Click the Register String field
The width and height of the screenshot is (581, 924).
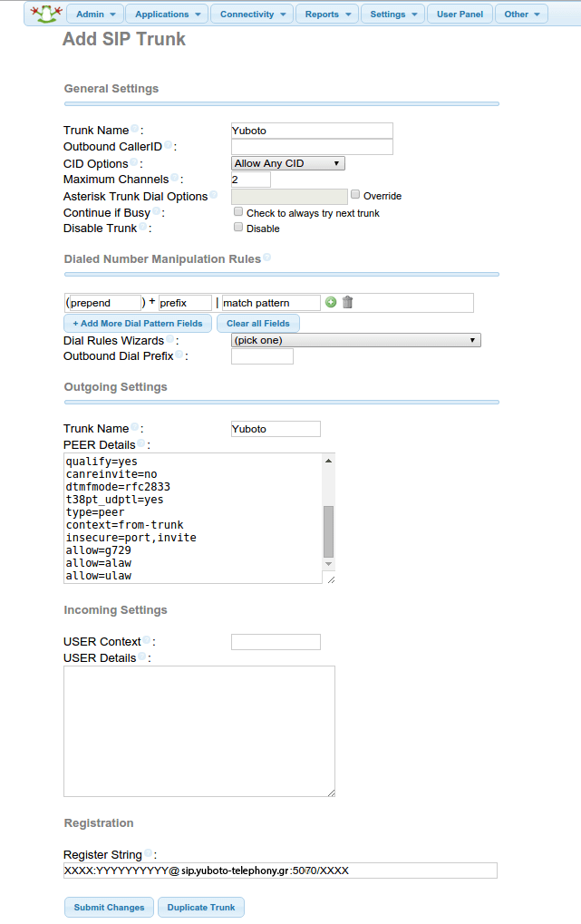280,871
